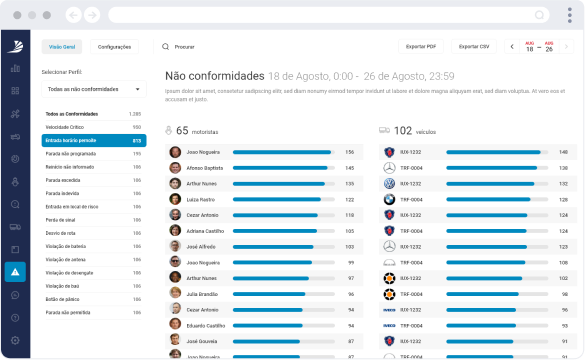Go to next date range with right chevron
This screenshot has width=585, height=360.
566,47
